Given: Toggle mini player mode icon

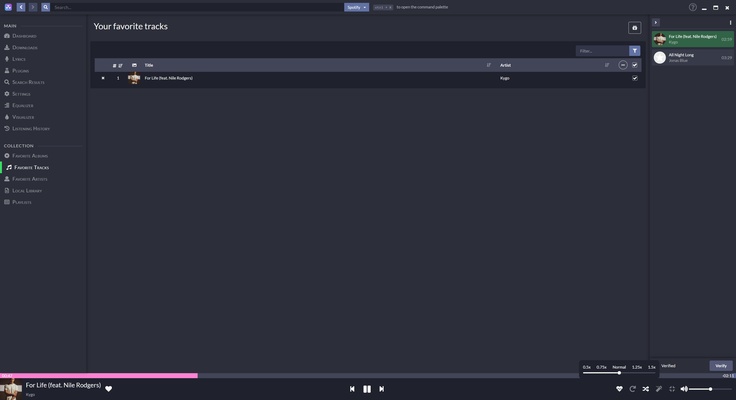Looking at the screenshot, I should [672, 389].
